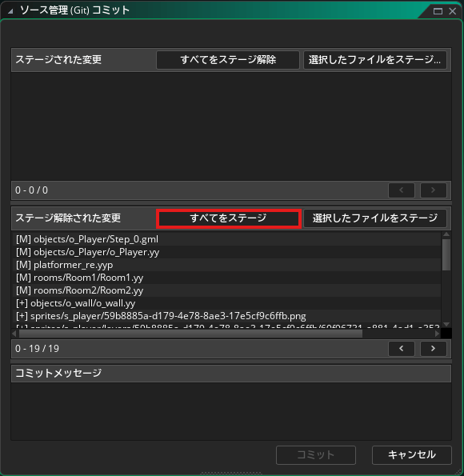Select rooms/Room1/Room1.yy file
Viewport: 464px width, 476px height.
pyautogui.click(x=226, y=278)
